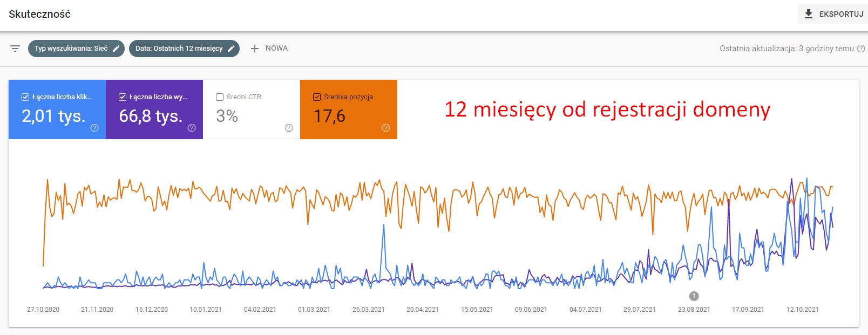This screenshot has height=335, width=868.
Task: Click pencil icon on Typ wyszukiwania chip
Action: [116, 49]
